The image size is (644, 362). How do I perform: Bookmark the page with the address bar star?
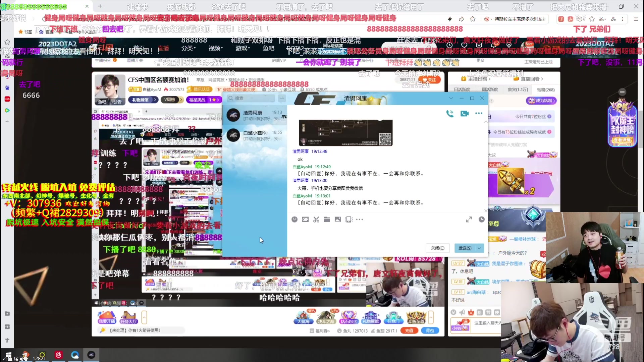click(x=473, y=19)
